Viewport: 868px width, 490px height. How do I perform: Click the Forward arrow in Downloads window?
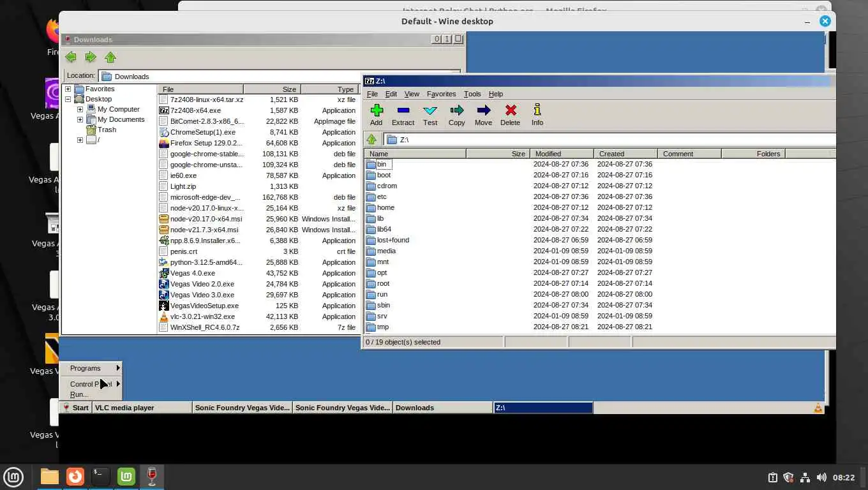(91, 57)
